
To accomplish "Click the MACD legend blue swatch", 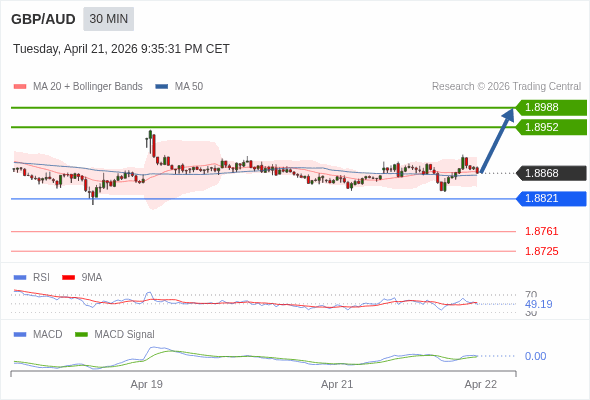I will coord(20,335).
